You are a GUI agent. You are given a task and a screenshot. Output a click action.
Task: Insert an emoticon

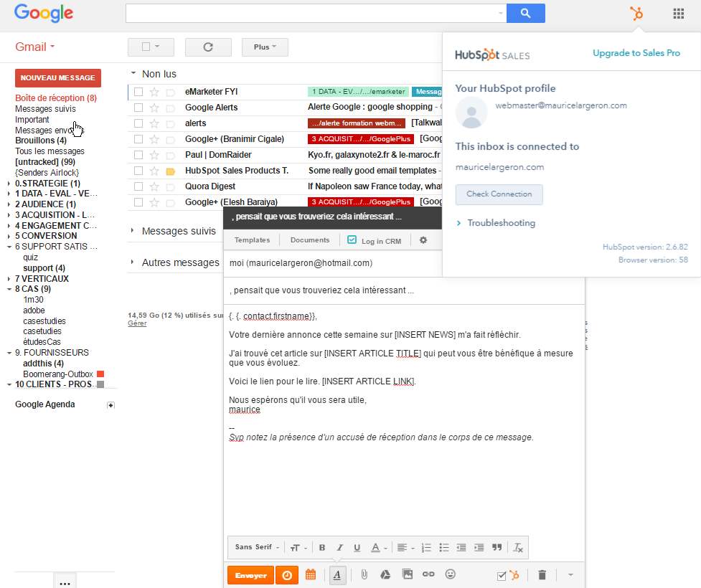(x=451, y=574)
